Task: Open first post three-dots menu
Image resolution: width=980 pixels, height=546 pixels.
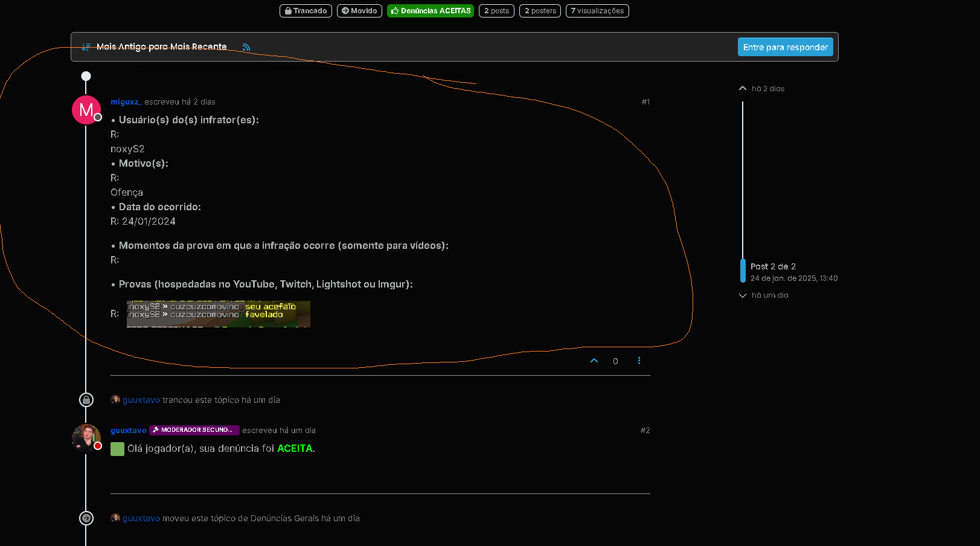Action: [x=639, y=361]
